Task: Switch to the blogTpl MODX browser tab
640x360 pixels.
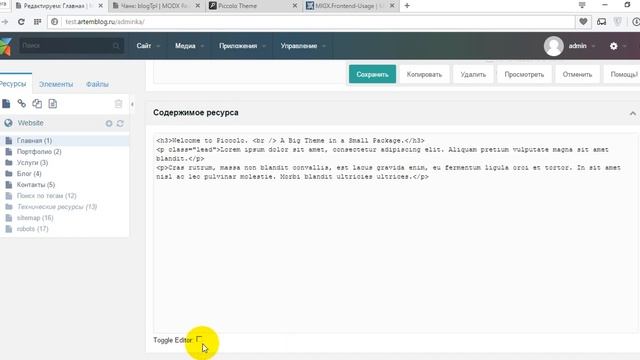Action: [x=156, y=6]
